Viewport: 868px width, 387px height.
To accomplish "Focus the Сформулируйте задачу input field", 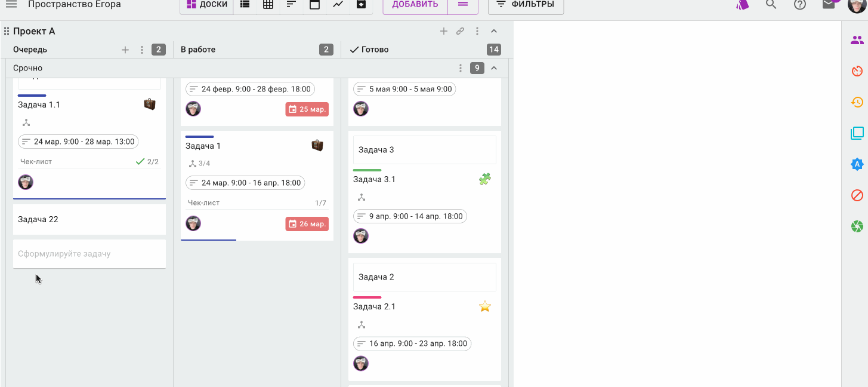I will [x=89, y=254].
